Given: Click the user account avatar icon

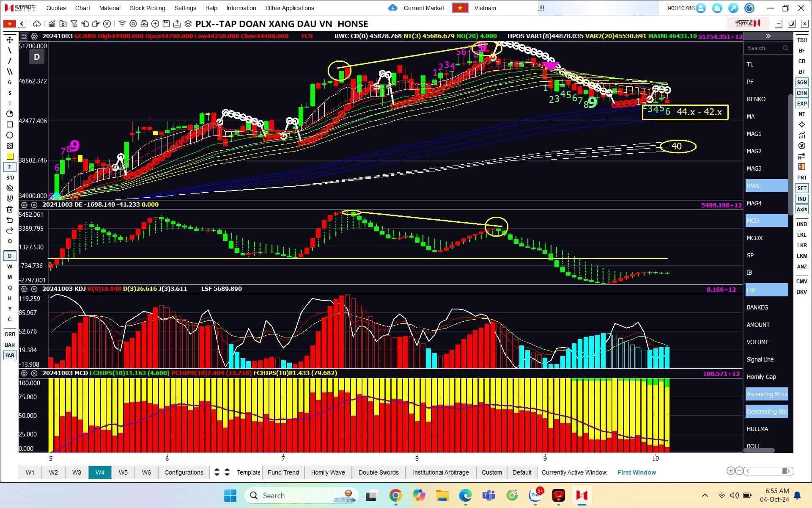Looking at the screenshot, I should coord(701,8).
